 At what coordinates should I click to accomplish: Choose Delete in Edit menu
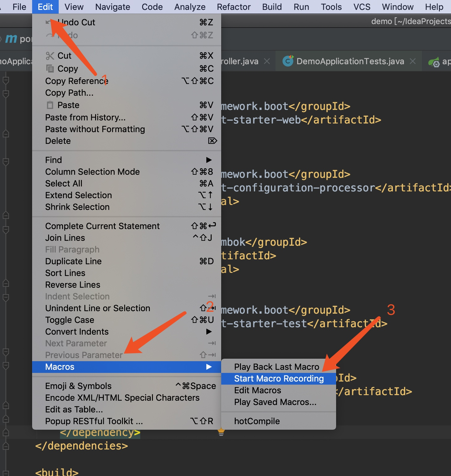pos(127,141)
